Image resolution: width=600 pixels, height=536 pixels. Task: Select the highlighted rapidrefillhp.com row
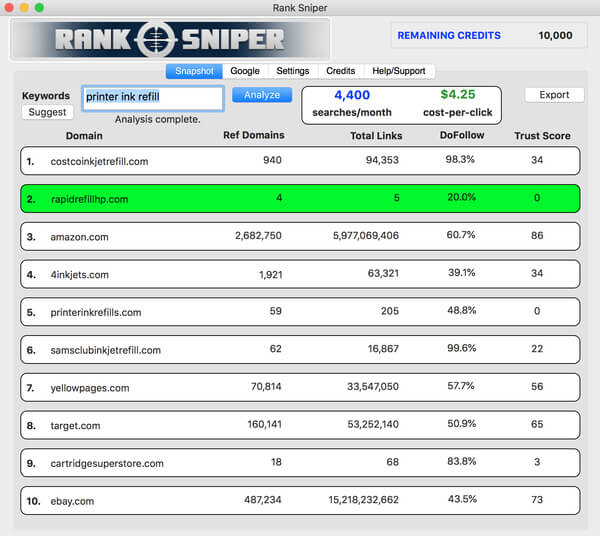(x=300, y=199)
